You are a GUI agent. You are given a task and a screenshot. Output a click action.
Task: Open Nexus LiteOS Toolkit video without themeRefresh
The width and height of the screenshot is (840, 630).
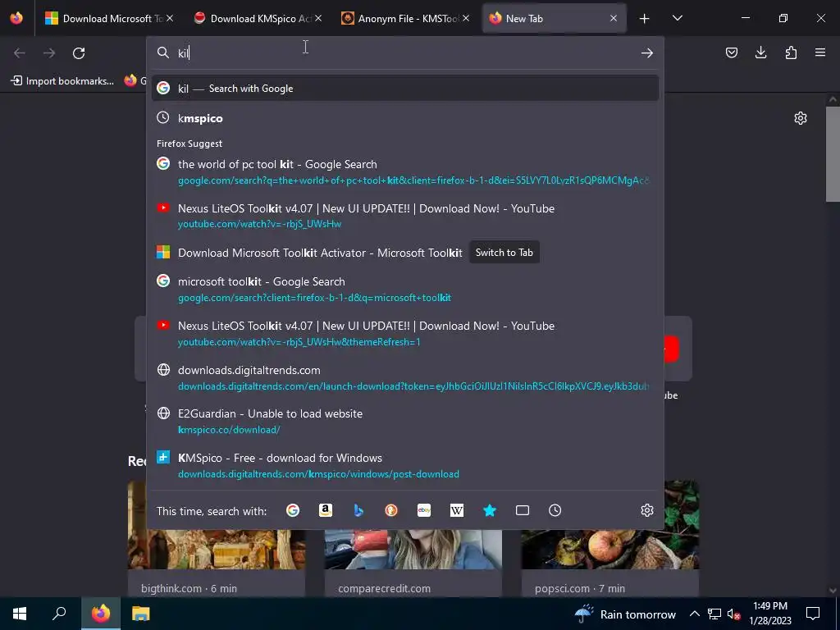[x=405, y=216]
